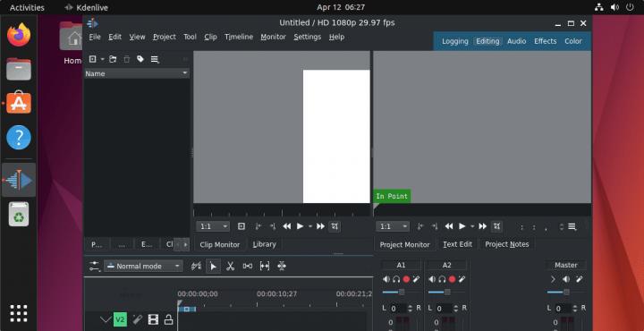
Task: Toggle edit mode crop icon in project monitor
Action: tap(496, 226)
